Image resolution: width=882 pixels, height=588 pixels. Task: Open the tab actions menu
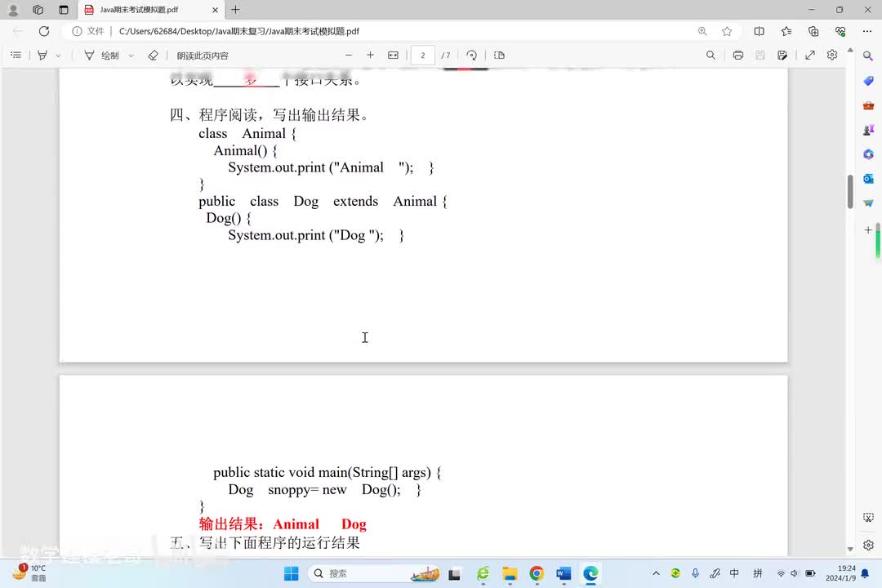click(x=64, y=10)
